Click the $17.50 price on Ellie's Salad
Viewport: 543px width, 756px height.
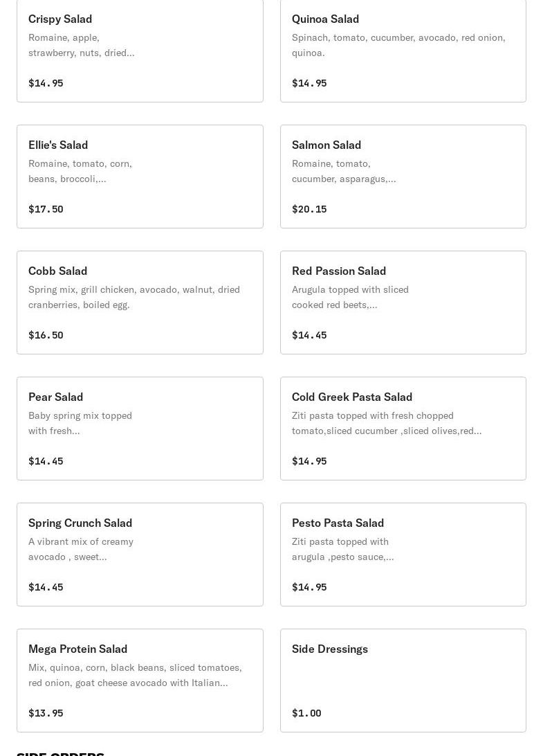(46, 209)
